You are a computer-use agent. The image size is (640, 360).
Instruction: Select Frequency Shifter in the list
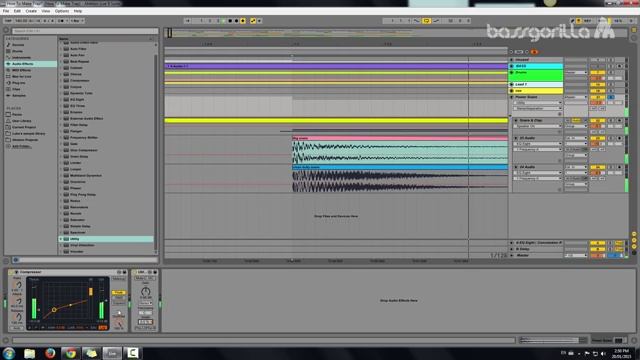[84, 138]
